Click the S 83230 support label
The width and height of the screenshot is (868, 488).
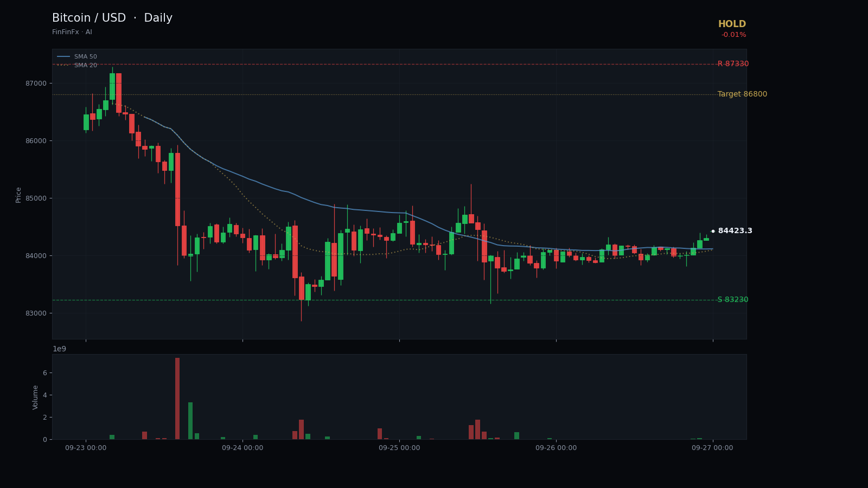(733, 300)
